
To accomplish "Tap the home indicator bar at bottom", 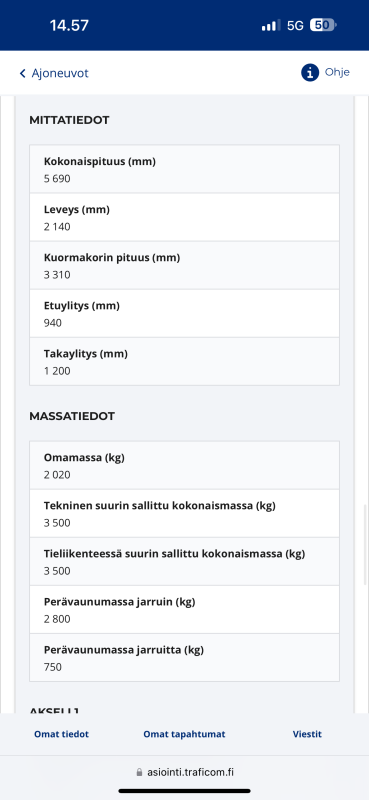I will click(184, 791).
